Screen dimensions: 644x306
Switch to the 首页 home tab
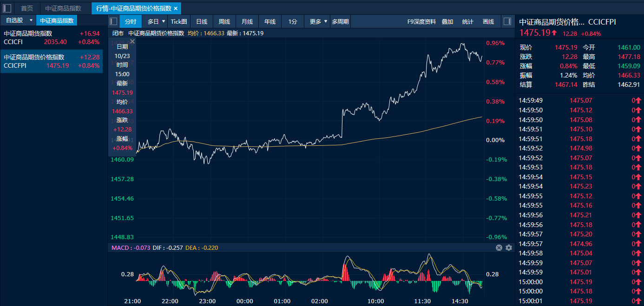[x=27, y=8]
